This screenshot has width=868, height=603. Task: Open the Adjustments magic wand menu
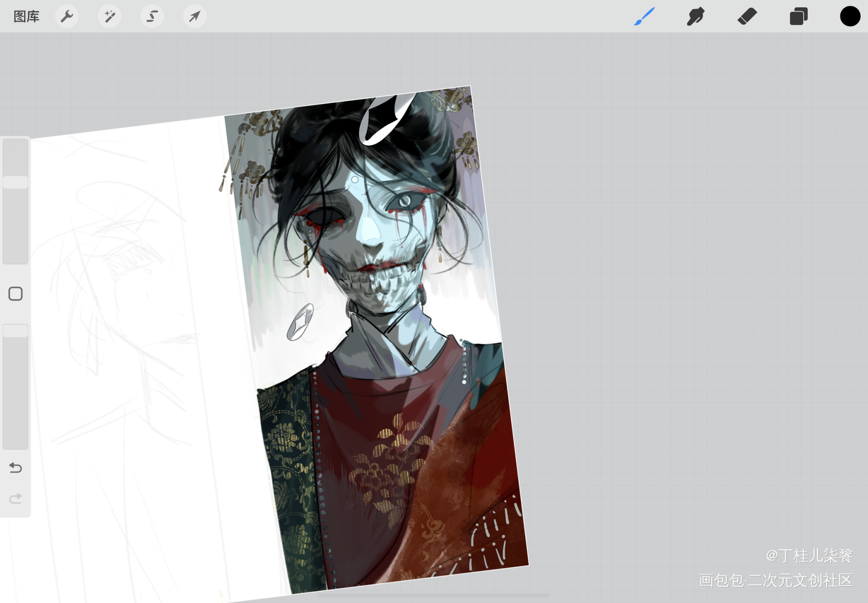tap(109, 16)
